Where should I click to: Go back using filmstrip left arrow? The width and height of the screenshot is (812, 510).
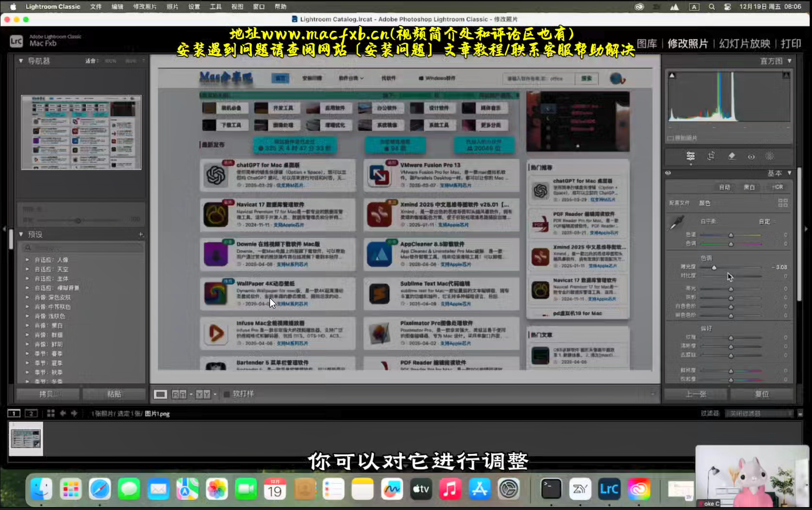(x=63, y=413)
